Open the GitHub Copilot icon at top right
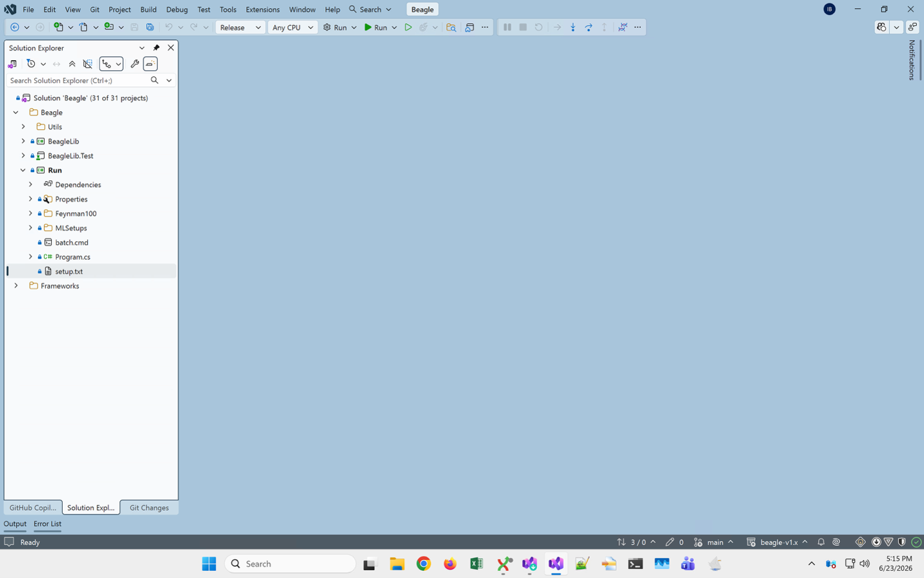The height and width of the screenshot is (578, 924). pos(881,27)
